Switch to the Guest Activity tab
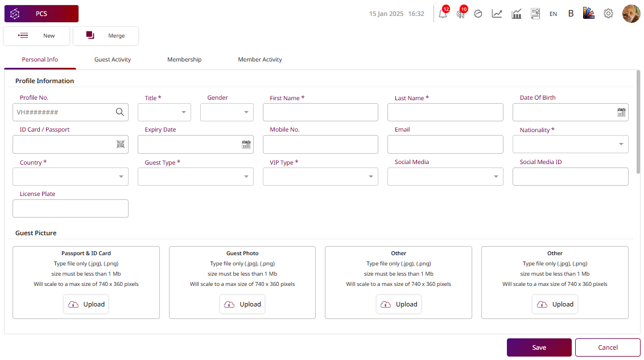The height and width of the screenshot is (360, 644). click(x=113, y=60)
